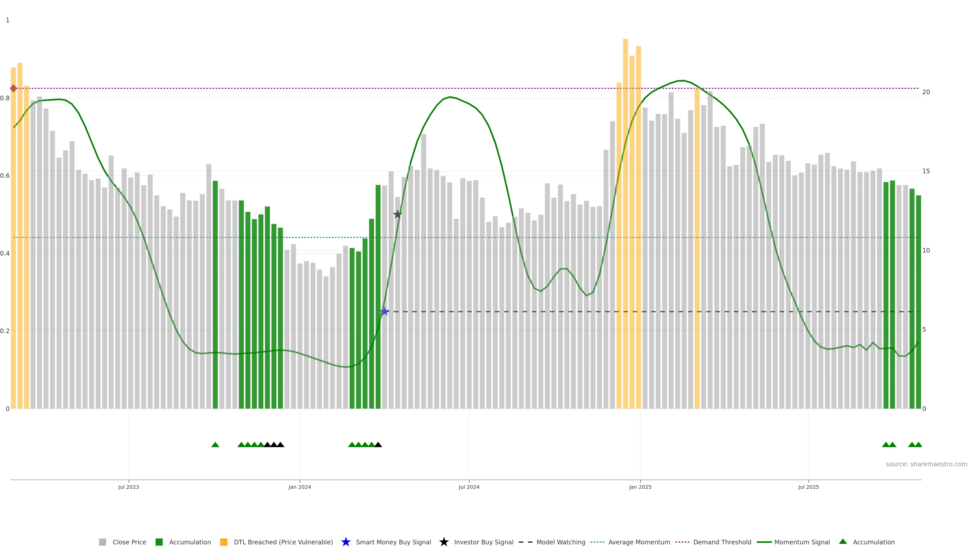Click the blue Smart Money Buy star on chart

coord(384,311)
